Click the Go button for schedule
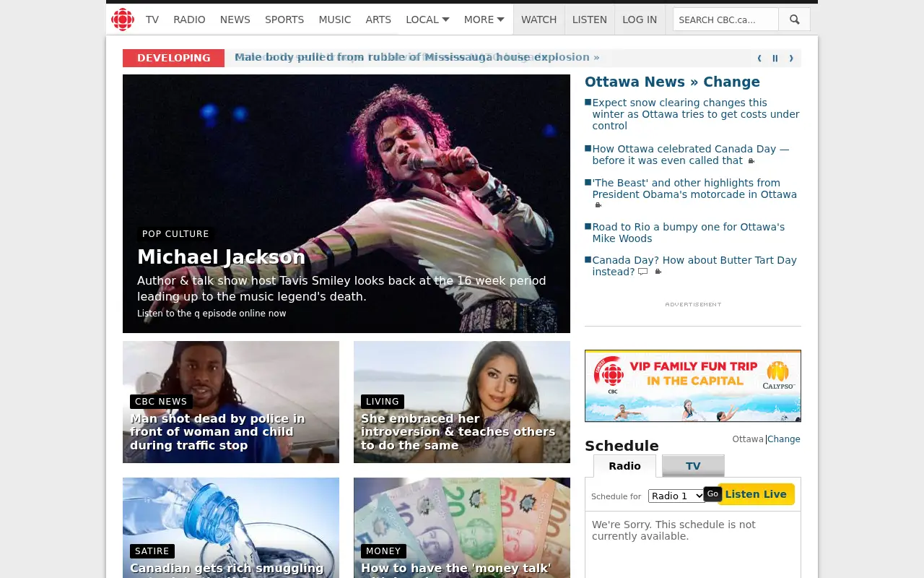Viewport: 924px width, 578px height. point(712,493)
